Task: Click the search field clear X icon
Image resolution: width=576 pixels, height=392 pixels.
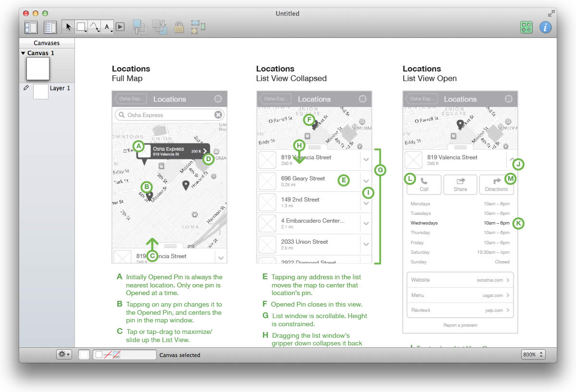Action: coord(218,115)
